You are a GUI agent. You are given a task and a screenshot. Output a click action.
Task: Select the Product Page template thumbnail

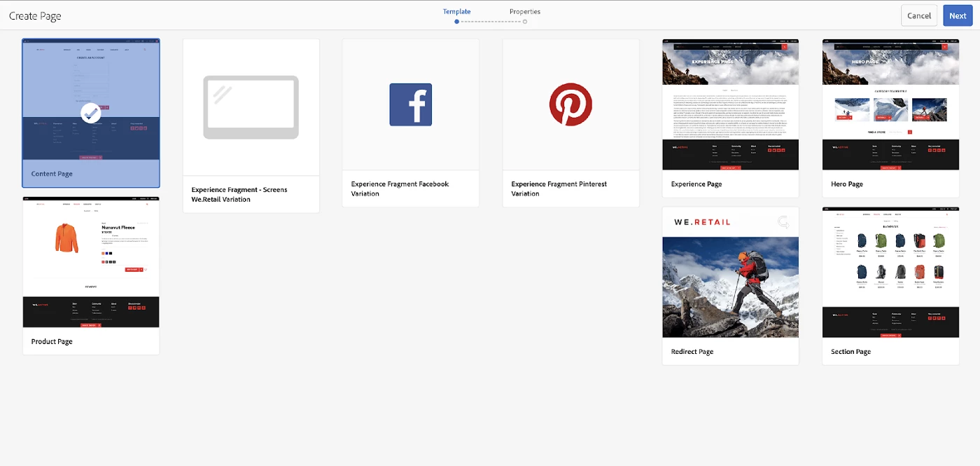91,262
